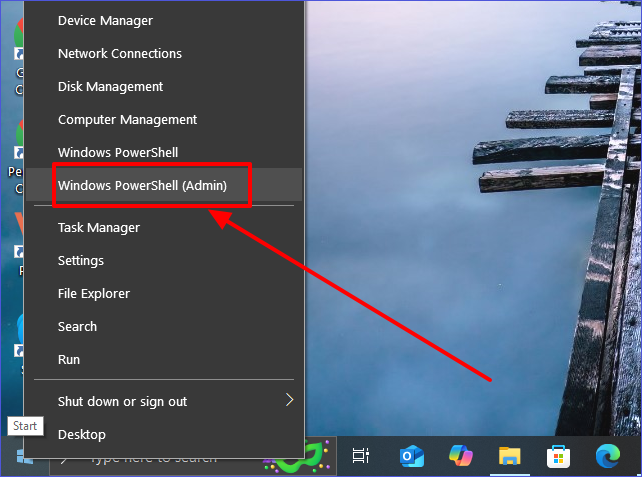Launch Microsoft Store from taskbar
This screenshot has width=642, height=477.
558,456
